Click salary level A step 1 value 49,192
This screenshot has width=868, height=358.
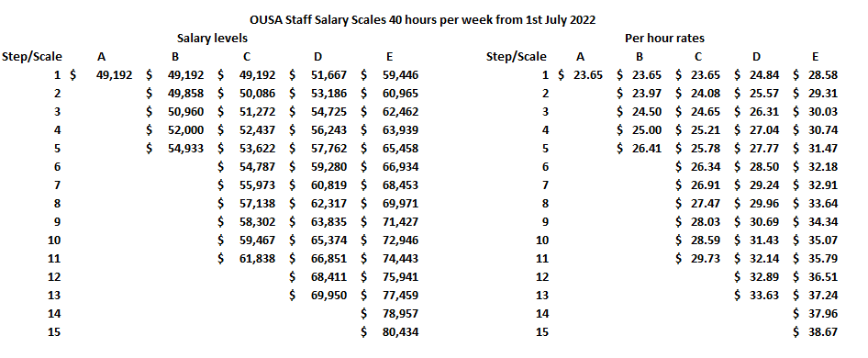point(115,75)
